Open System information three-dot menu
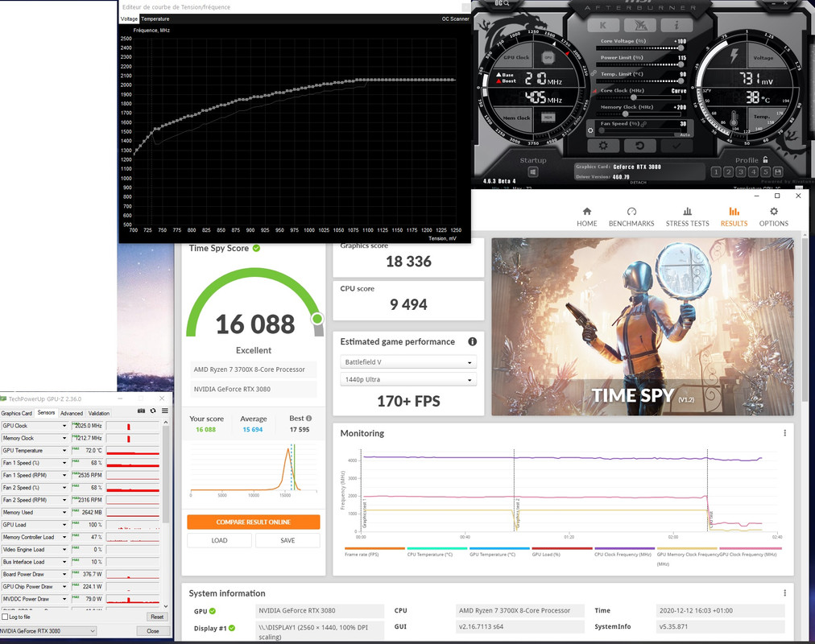Viewport: 815px width, 644px height. point(785,593)
